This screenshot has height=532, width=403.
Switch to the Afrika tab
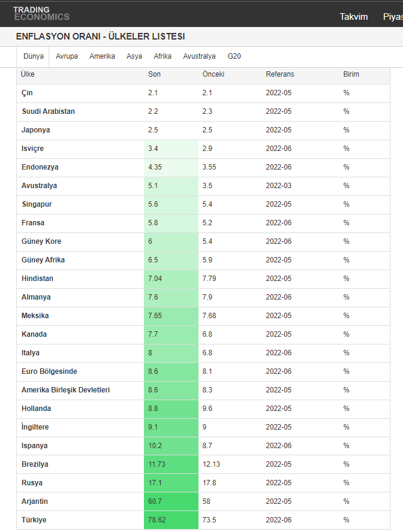click(163, 56)
